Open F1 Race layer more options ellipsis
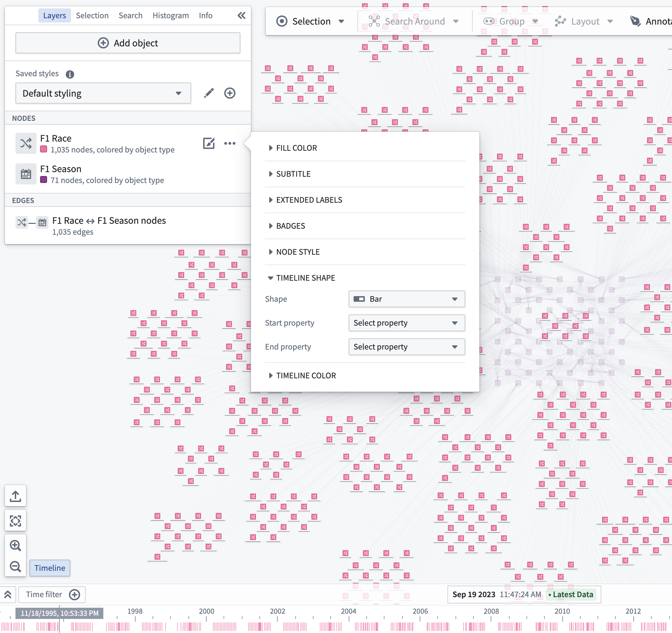The width and height of the screenshot is (672, 633). coord(230,143)
